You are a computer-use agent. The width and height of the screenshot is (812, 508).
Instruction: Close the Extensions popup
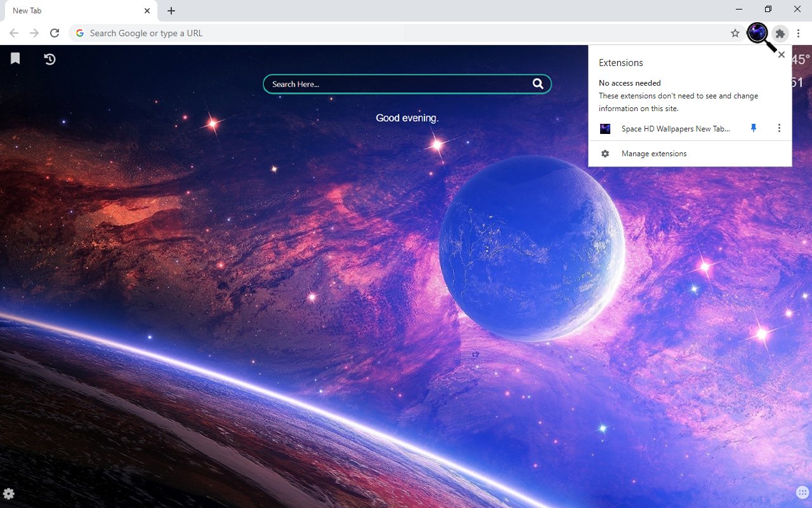pyautogui.click(x=782, y=55)
